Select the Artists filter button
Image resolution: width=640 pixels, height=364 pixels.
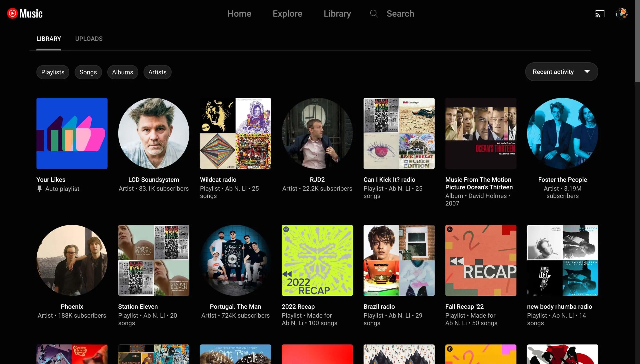coord(157,72)
